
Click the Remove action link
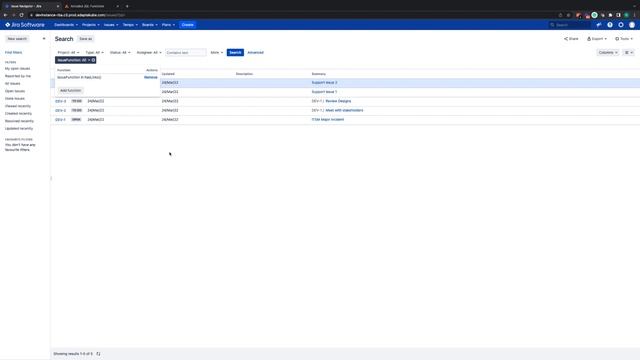[151, 77]
